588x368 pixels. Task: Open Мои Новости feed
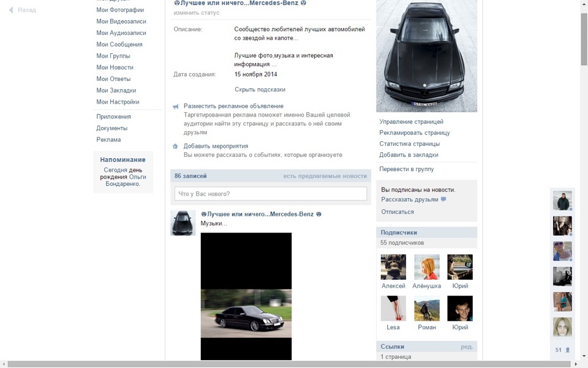point(115,67)
